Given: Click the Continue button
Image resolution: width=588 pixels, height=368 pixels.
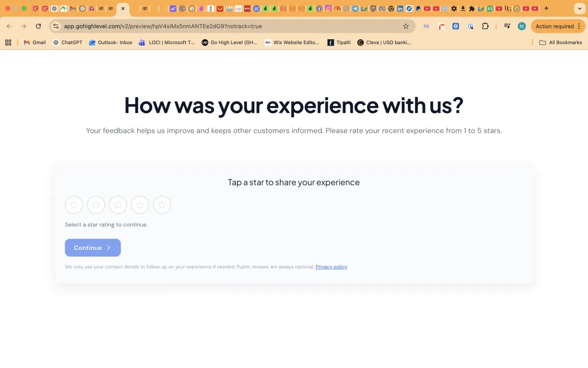Looking at the screenshot, I should (93, 248).
